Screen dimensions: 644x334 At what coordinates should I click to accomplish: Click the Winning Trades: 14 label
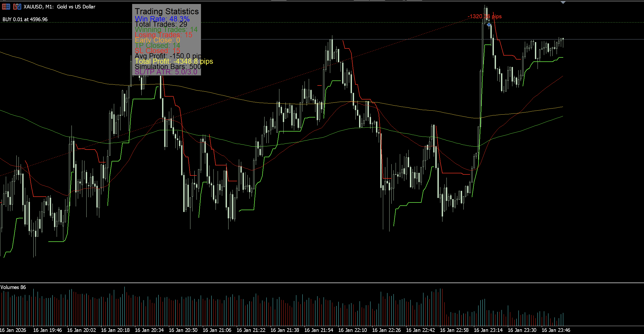pyautogui.click(x=166, y=30)
